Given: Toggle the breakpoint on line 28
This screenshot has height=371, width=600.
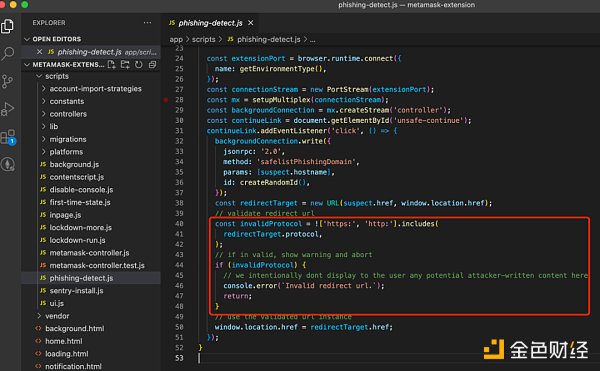Looking at the screenshot, I should pos(166,100).
